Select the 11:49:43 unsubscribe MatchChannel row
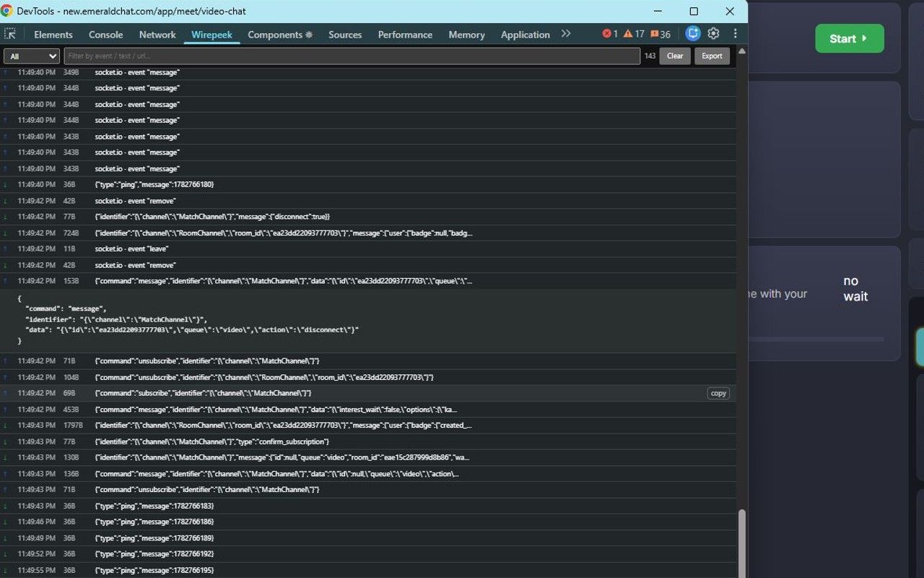 (x=368, y=489)
